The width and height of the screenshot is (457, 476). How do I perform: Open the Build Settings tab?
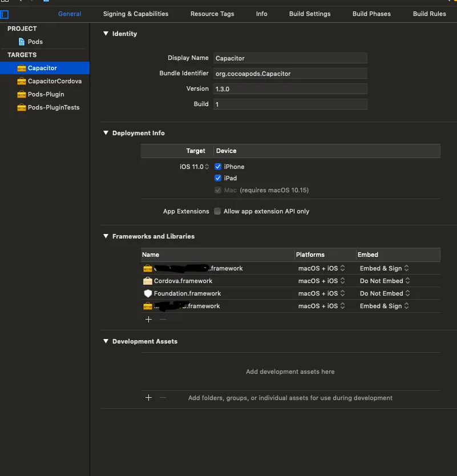click(x=310, y=14)
